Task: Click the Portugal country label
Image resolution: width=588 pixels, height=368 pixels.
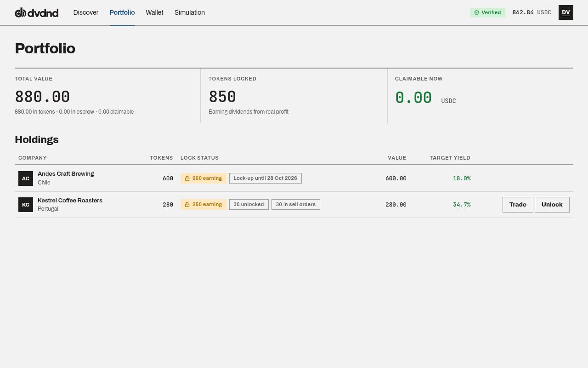Action: 48,209
